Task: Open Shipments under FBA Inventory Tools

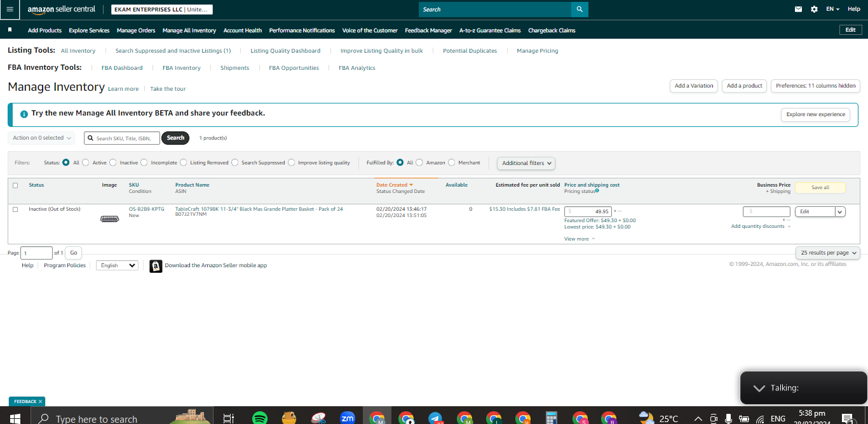Action: click(234, 68)
